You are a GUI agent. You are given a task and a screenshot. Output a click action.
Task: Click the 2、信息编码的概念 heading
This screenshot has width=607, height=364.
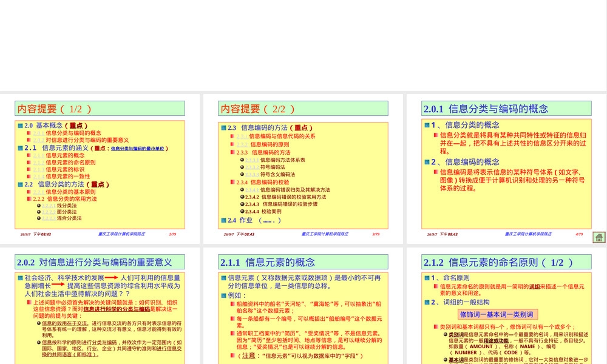click(466, 162)
